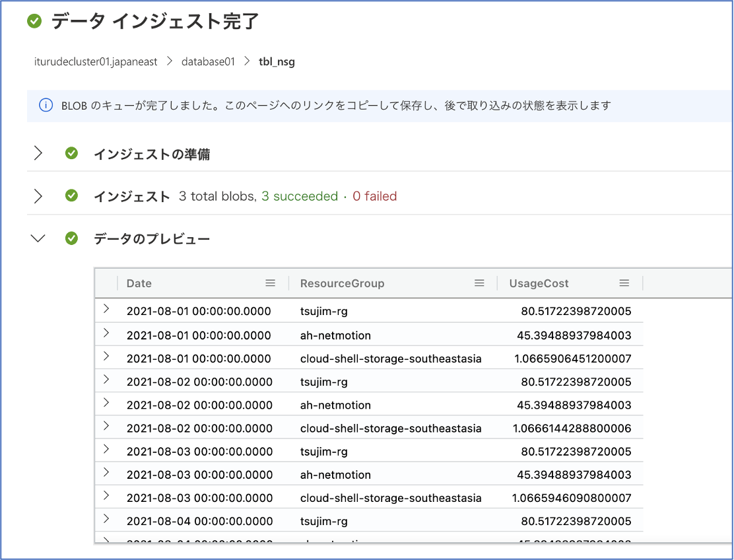This screenshot has width=734, height=560.
Task: Expand the インジェストの準備 section
Action: pos(38,153)
